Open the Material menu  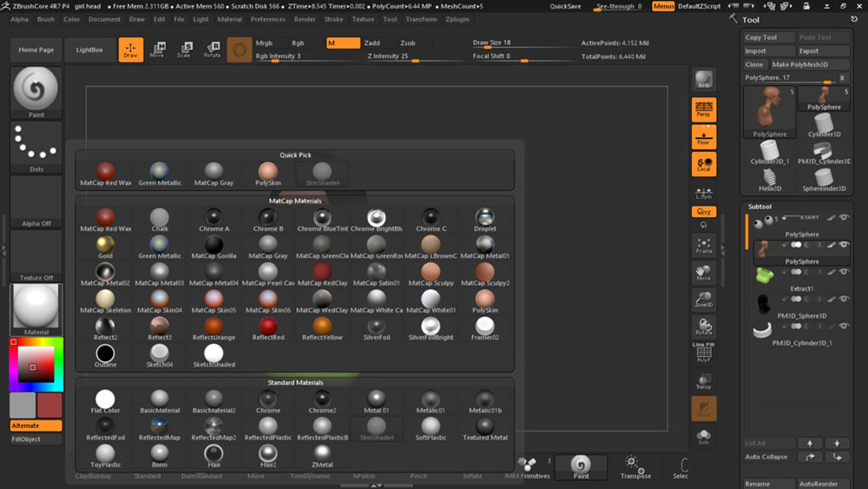click(x=230, y=19)
